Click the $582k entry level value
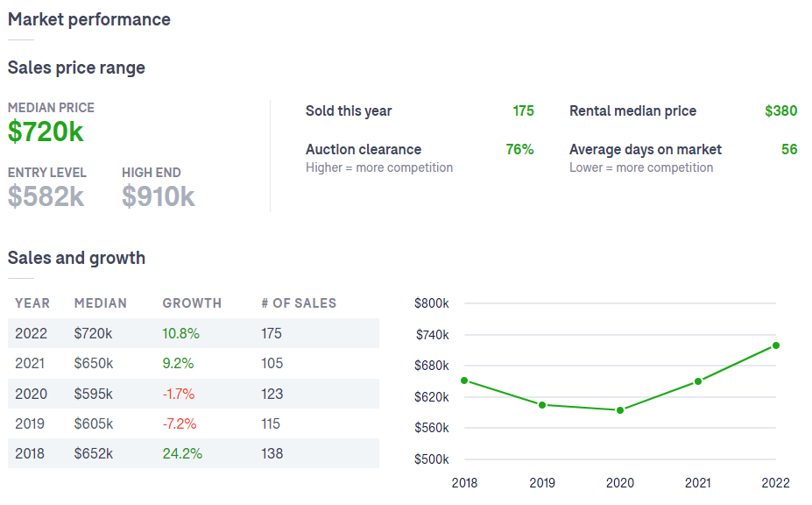The height and width of the screenshot is (505, 812). point(46,196)
